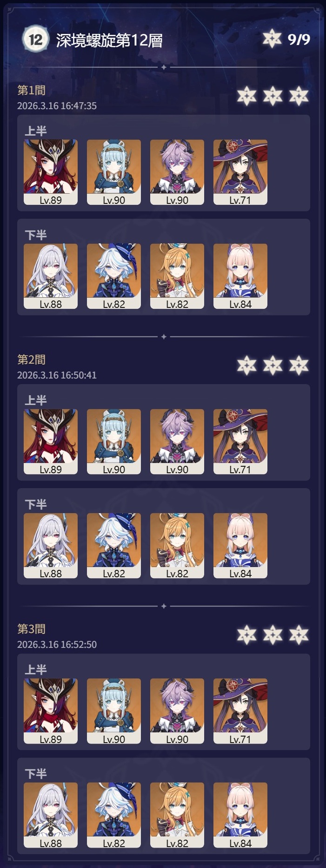The height and width of the screenshot is (868, 326).
Task: Click the red-haired Lv.89 portrait in 第3間 上半
Action: click(x=51, y=711)
